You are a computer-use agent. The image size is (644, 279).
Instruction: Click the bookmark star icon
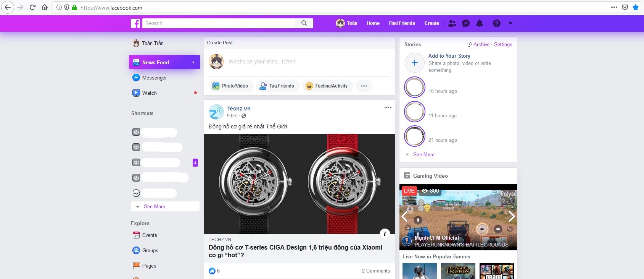pyautogui.click(x=636, y=7)
